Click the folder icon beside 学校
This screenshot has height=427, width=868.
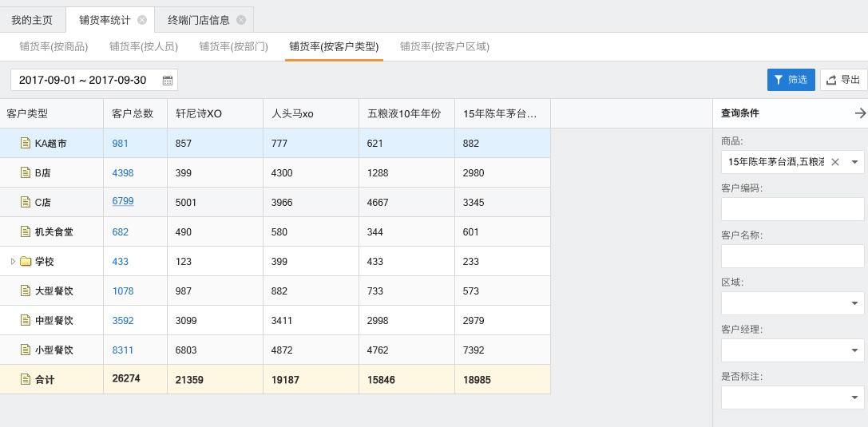(26, 262)
